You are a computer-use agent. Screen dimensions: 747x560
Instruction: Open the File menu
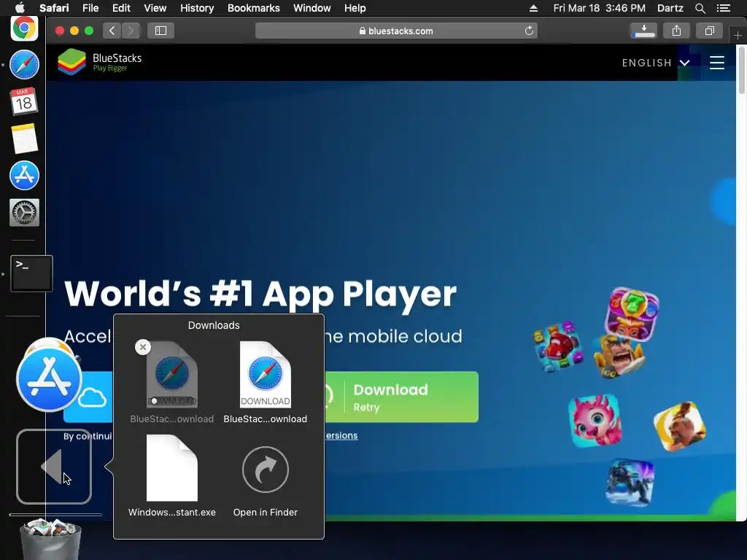coord(90,8)
